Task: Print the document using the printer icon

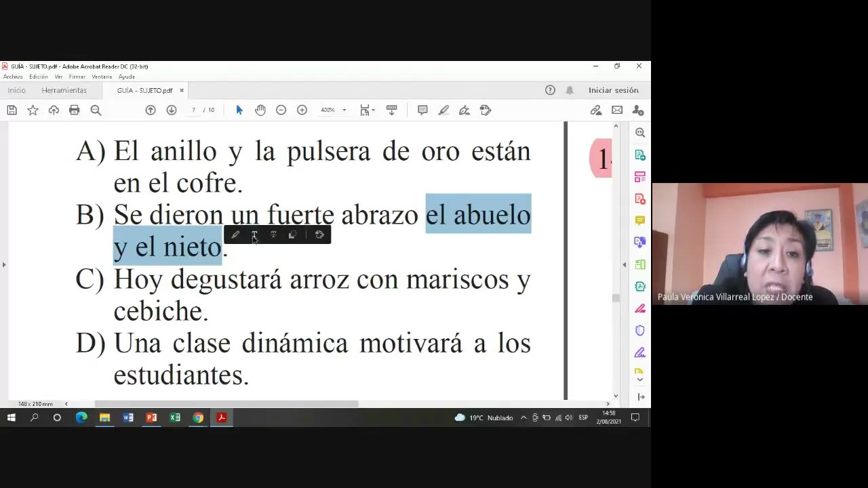Action: [75, 110]
